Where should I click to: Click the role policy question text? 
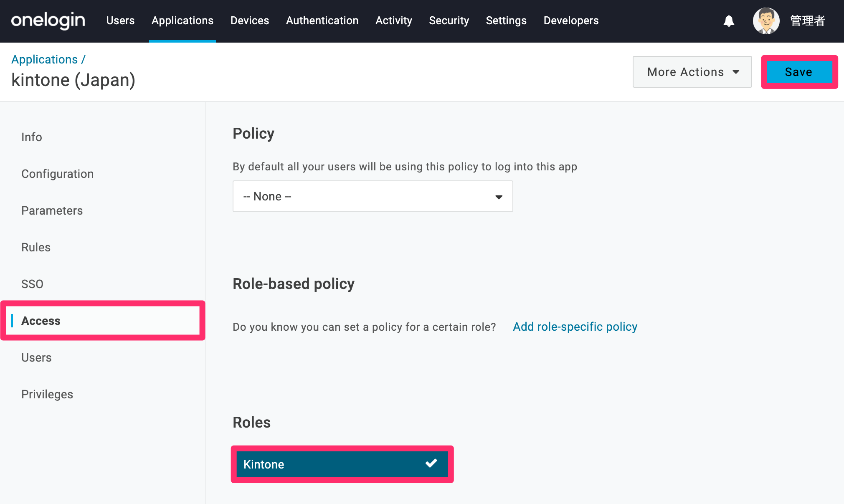tap(365, 327)
